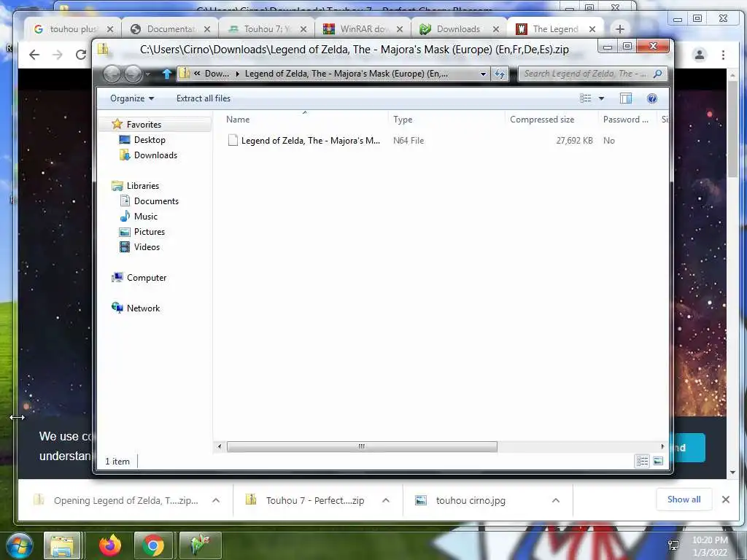
Task: Open Chrome profile avatar
Action: tap(700, 55)
